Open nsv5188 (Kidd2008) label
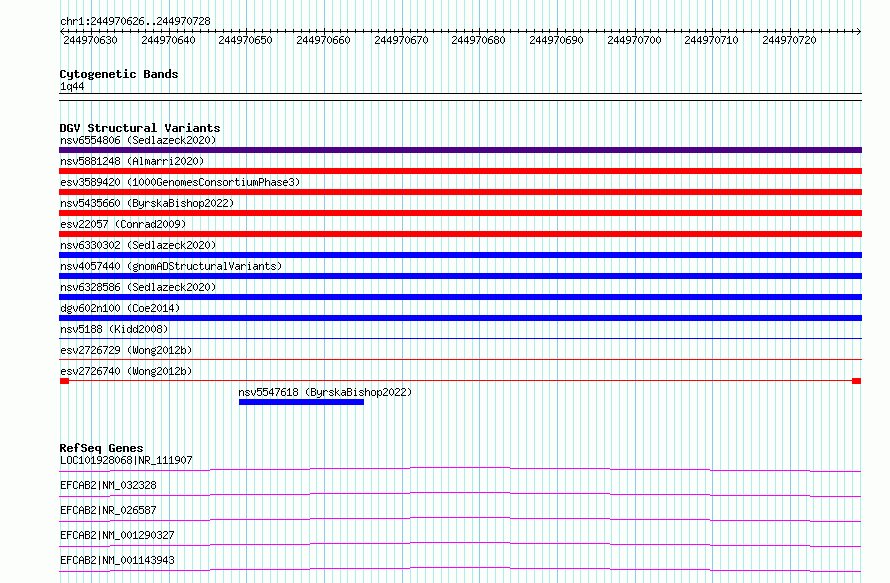This screenshot has width=890, height=583. [114, 329]
